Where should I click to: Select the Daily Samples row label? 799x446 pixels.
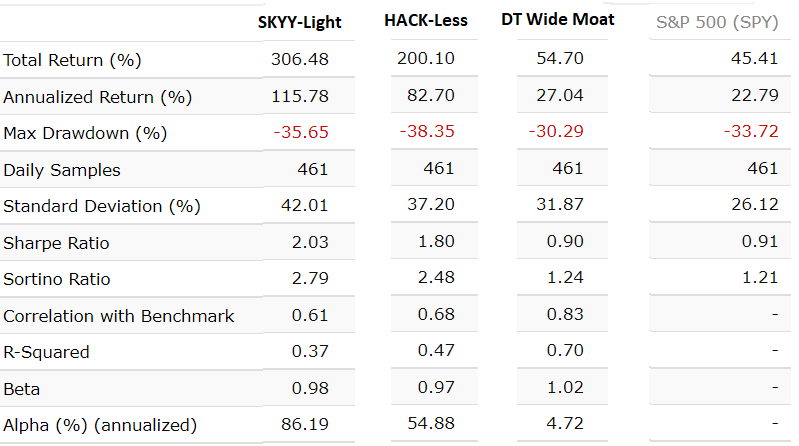click(62, 170)
